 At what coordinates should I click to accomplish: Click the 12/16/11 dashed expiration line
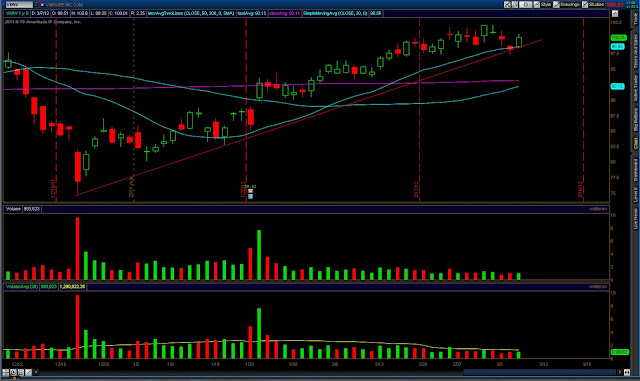pos(56,110)
